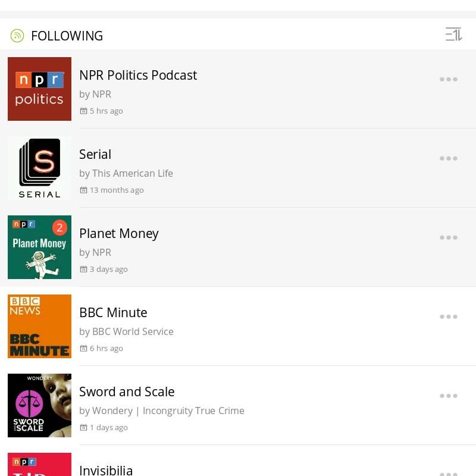The width and height of the screenshot is (476, 476).
Task: Select the Serial podcast title
Action: point(95,154)
